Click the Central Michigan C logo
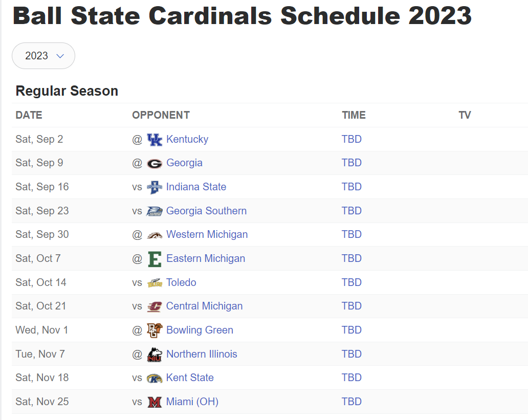Screen dimensions: 528x420 coord(155,306)
